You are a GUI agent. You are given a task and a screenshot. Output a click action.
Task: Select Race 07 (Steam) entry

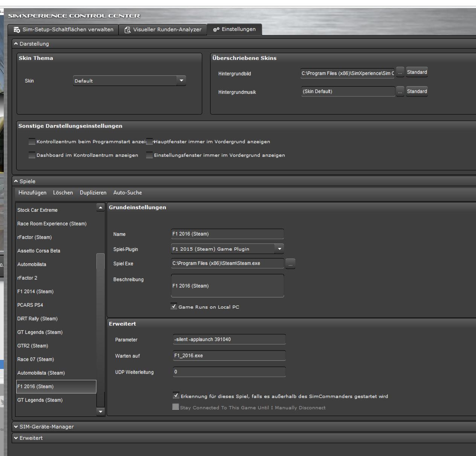point(56,359)
